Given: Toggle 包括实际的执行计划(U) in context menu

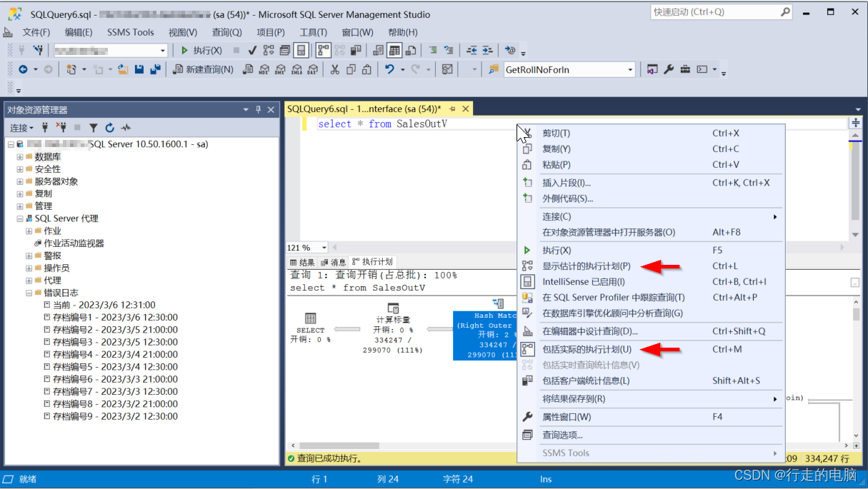Looking at the screenshot, I should click(650, 349).
